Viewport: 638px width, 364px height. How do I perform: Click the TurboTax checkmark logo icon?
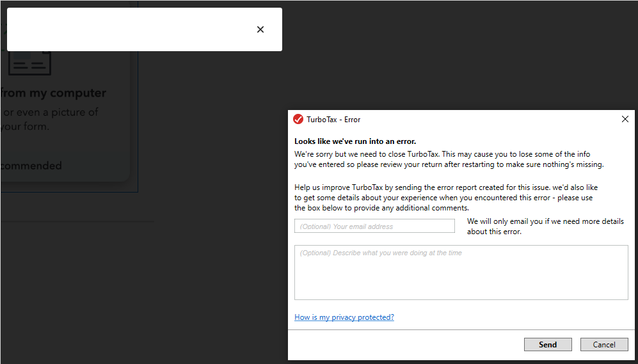coord(298,119)
